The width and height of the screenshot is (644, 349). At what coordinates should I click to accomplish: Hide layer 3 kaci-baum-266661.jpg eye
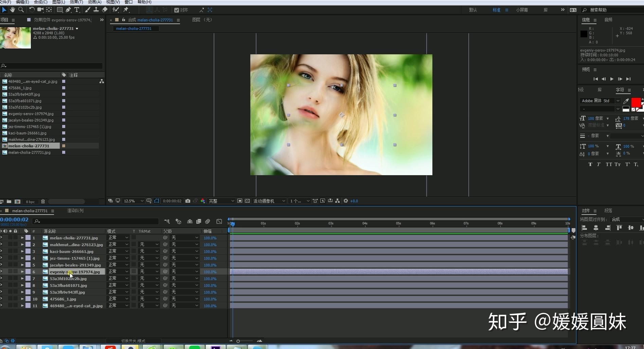(x=1, y=251)
